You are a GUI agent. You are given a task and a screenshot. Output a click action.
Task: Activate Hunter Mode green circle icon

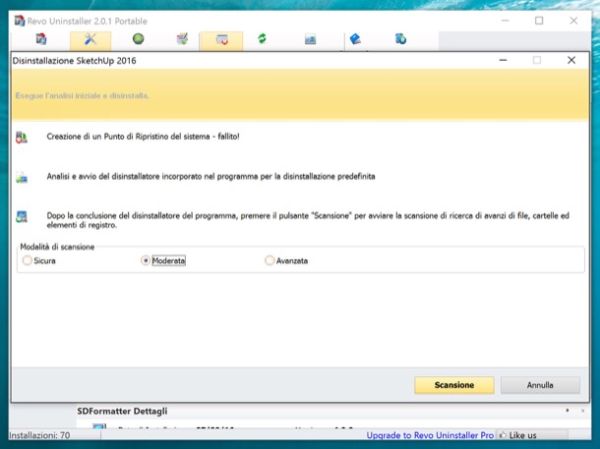tap(138, 39)
